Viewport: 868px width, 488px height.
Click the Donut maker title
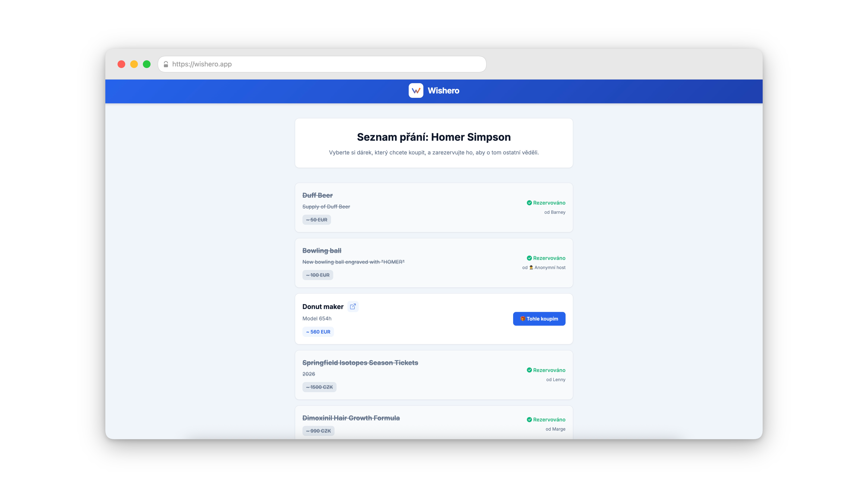323,307
